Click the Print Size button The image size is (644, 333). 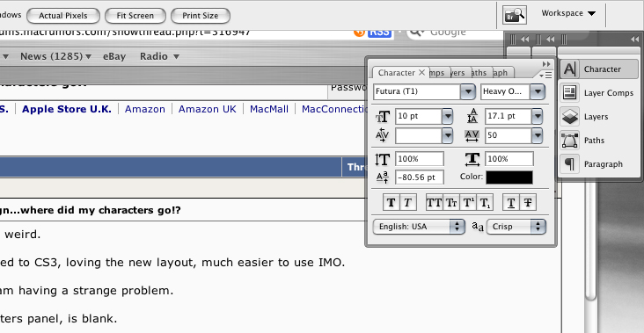(x=201, y=16)
